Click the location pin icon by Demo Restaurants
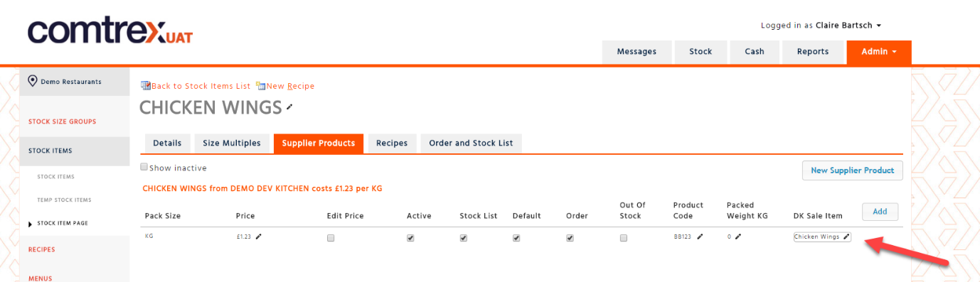The width and height of the screenshot is (980, 282). point(33,81)
